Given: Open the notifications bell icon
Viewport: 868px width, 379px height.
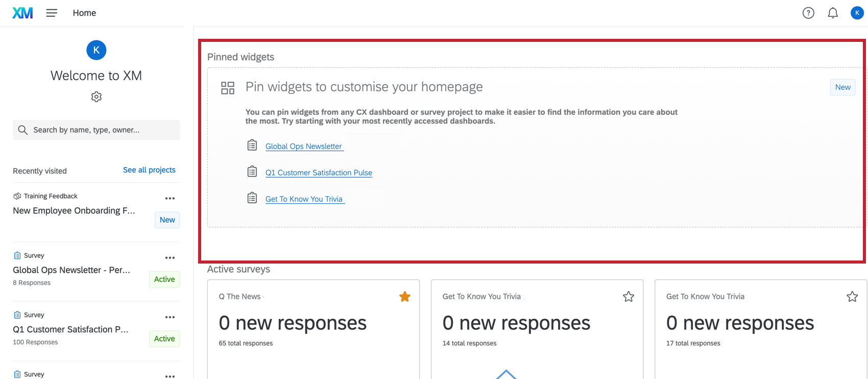Looking at the screenshot, I should click(x=833, y=13).
